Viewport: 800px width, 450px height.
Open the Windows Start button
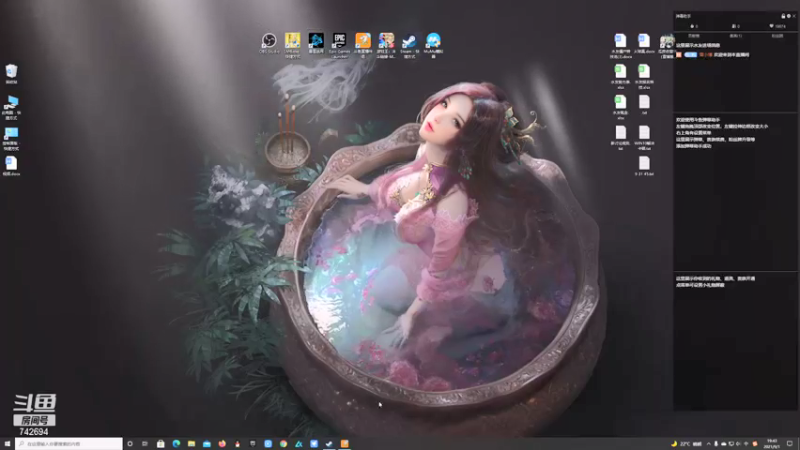[x=7, y=444]
